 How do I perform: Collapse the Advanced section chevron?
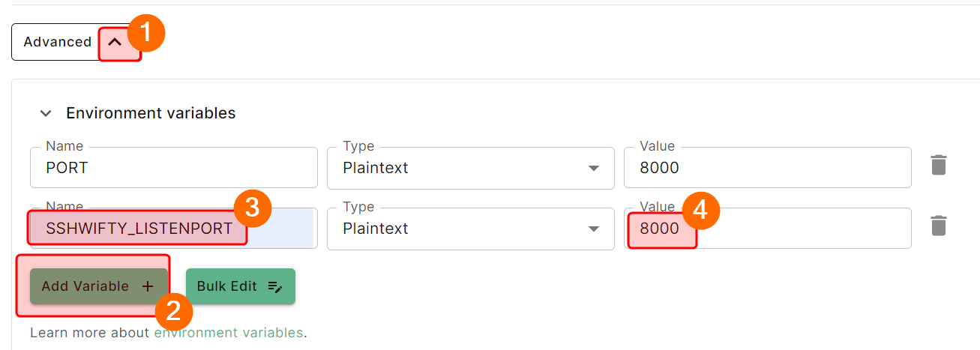(115, 42)
